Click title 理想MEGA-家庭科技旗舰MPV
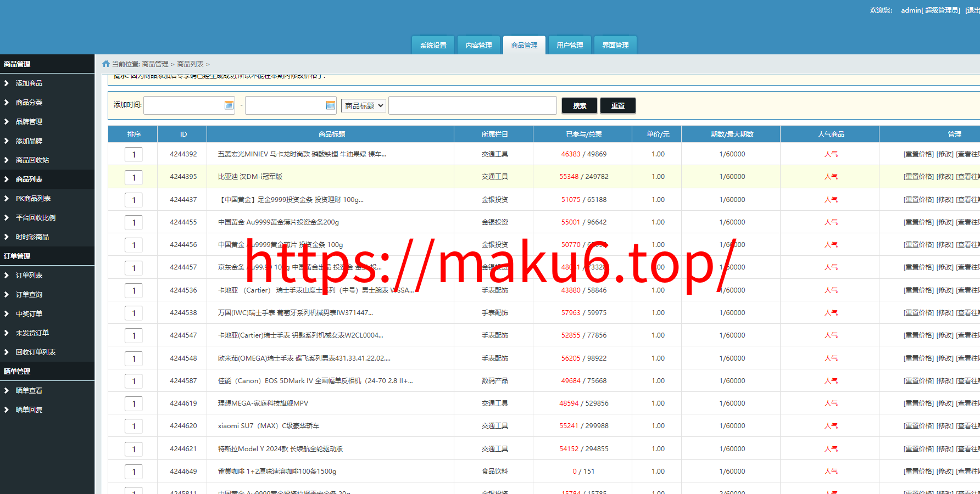 pyautogui.click(x=263, y=403)
